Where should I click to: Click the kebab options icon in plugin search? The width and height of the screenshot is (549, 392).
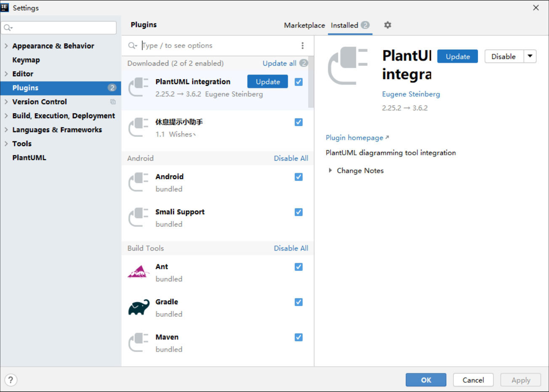tap(302, 45)
